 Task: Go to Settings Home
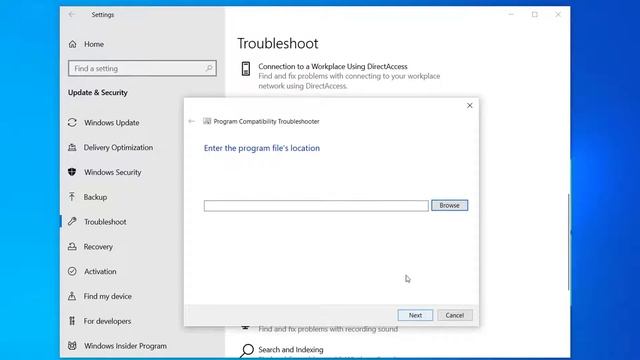(x=94, y=44)
